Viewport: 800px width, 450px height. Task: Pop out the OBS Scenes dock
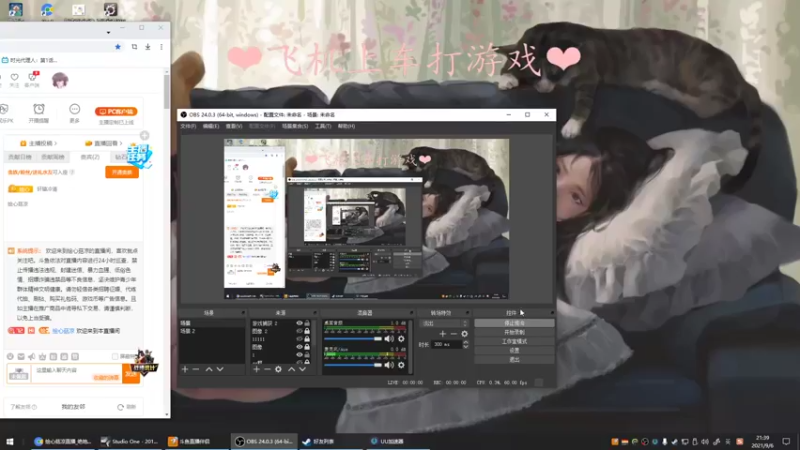pyautogui.click(x=243, y=313)
